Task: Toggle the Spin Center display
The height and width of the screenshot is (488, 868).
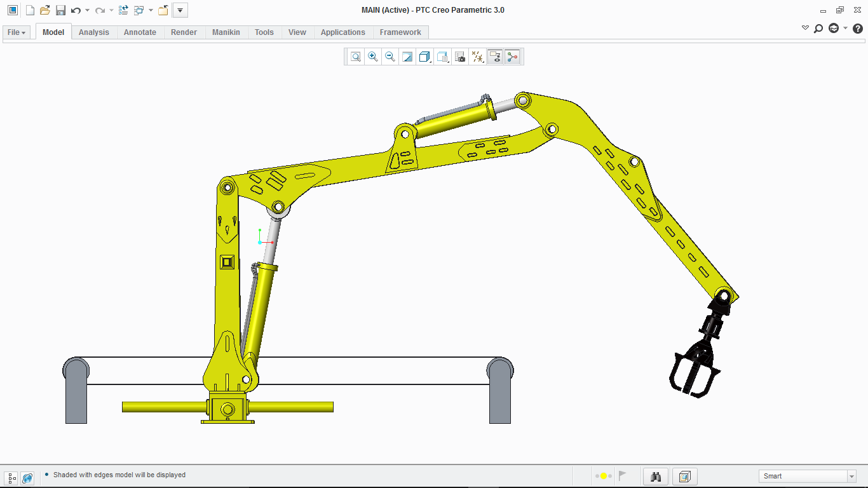Action: (512, 57)
